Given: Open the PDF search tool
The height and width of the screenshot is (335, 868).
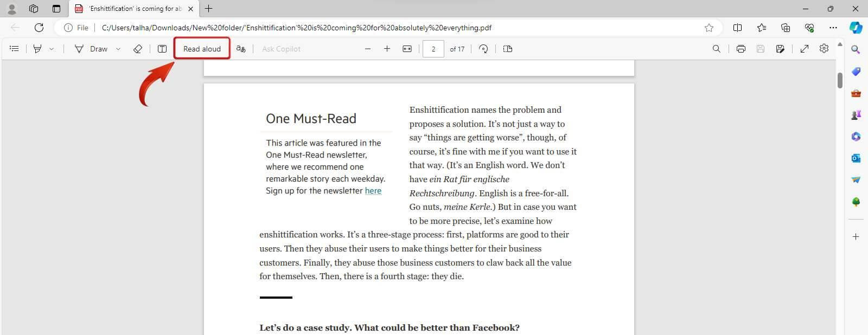Looking at the screenshot, I should [716, 49].
